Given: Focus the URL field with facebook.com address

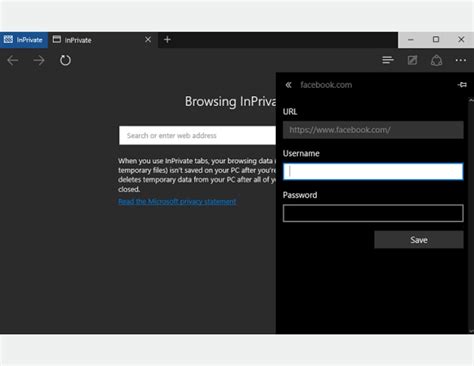Looking at the screenshot, I should click(x=373, y=130).
